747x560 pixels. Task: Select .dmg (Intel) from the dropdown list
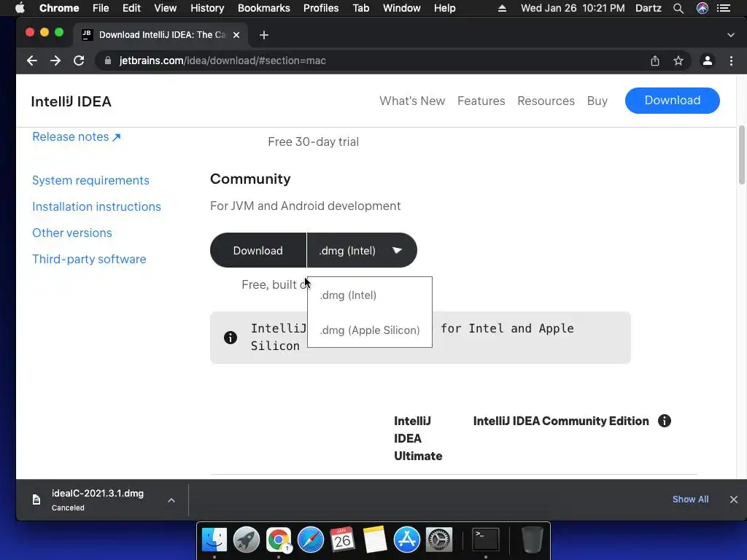point(348,295)
